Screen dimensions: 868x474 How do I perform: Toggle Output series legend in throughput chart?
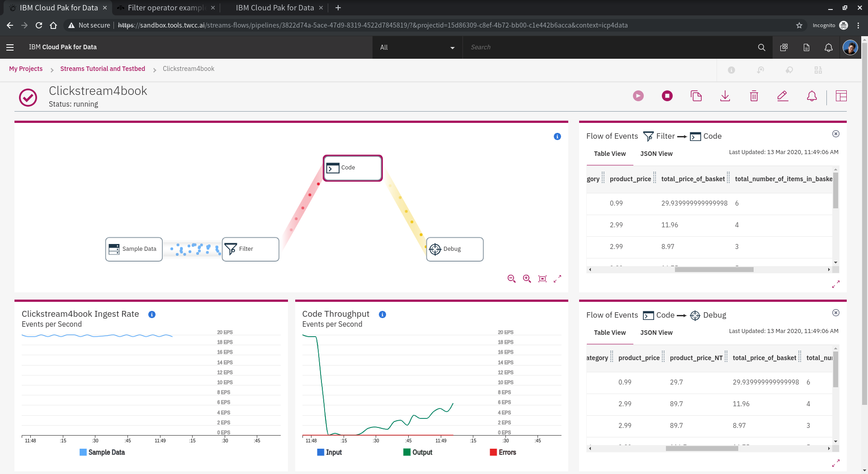(418, 452)
